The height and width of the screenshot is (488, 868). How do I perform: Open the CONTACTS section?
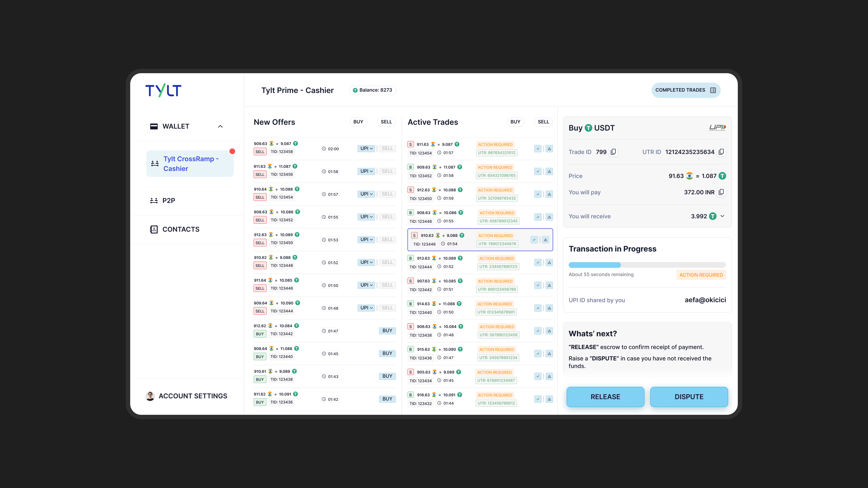(187, 229)
